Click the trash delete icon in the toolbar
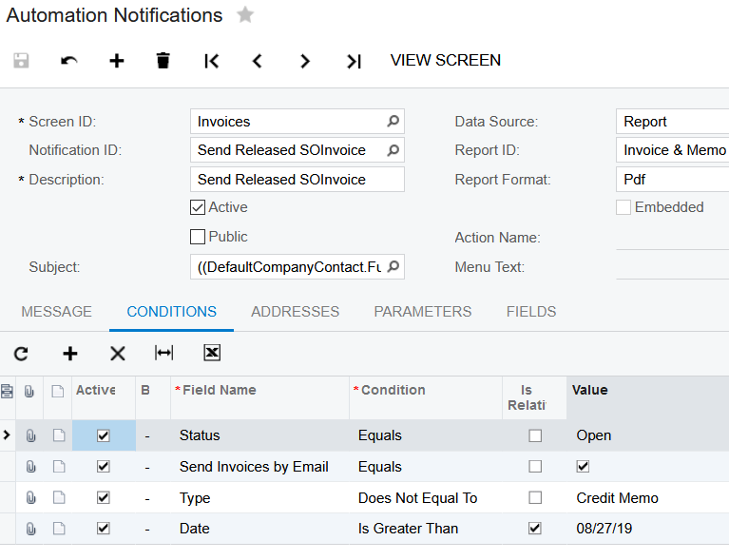729x560 pixels. [163, 61]
